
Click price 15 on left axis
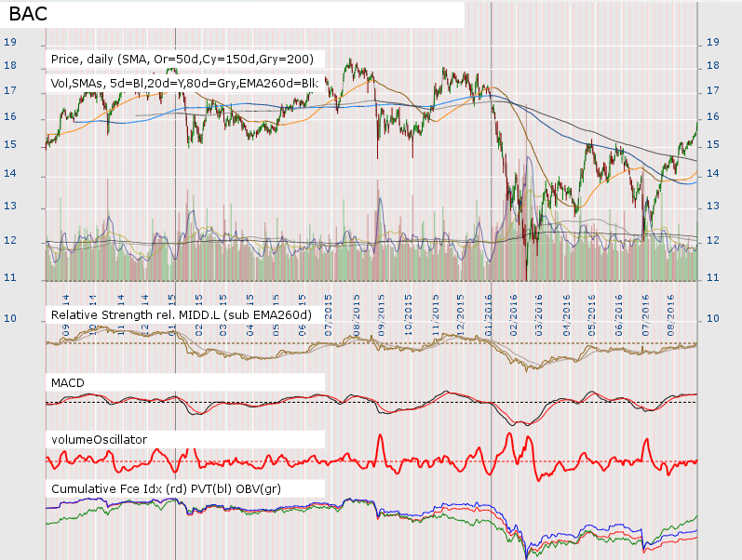pyautogui.click(x=10, y=144)
